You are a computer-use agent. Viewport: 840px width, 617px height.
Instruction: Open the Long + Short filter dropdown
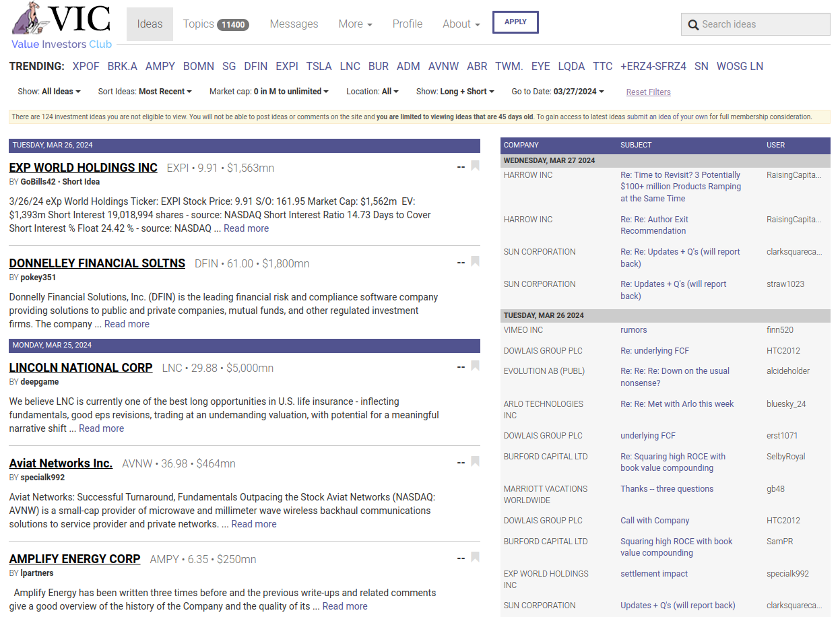pyautogui.click(x=455, y=92)
